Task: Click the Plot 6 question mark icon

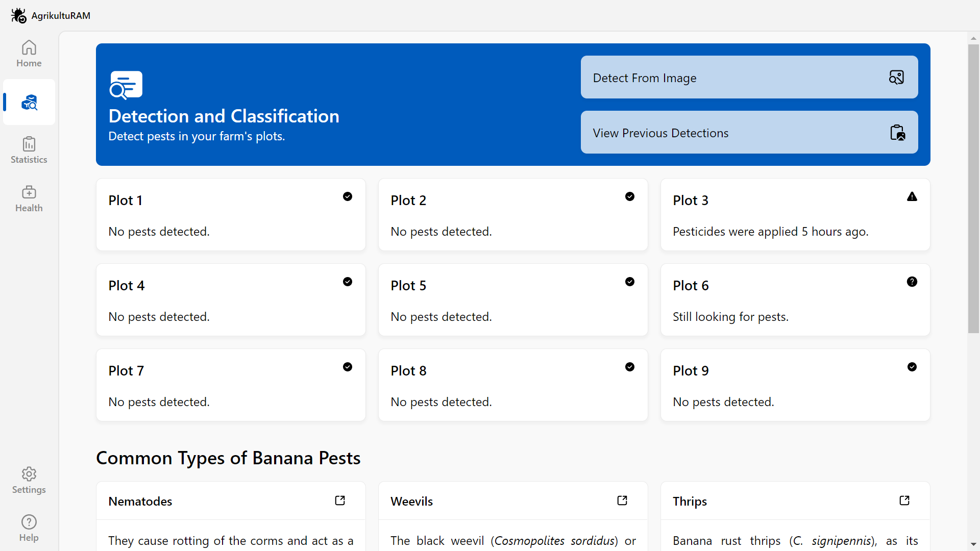Action: 912,282
